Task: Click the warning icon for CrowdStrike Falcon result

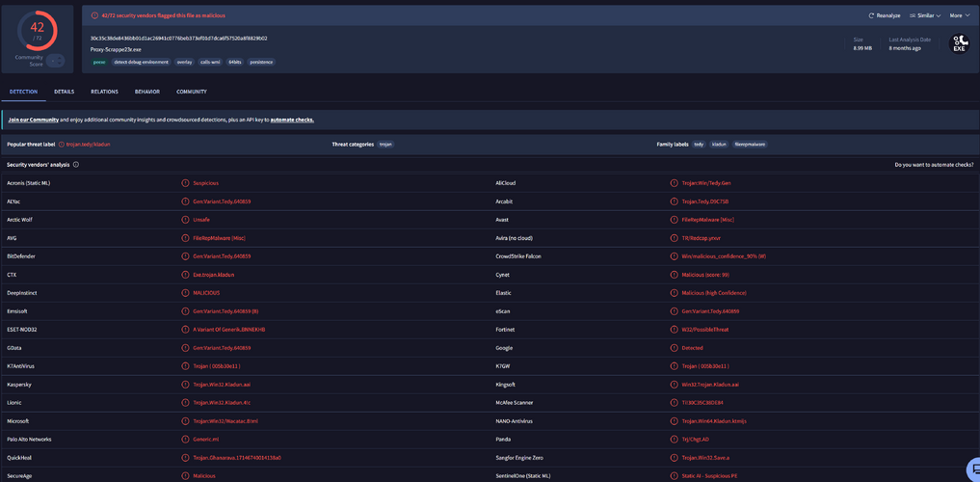Action: [674, 256]
